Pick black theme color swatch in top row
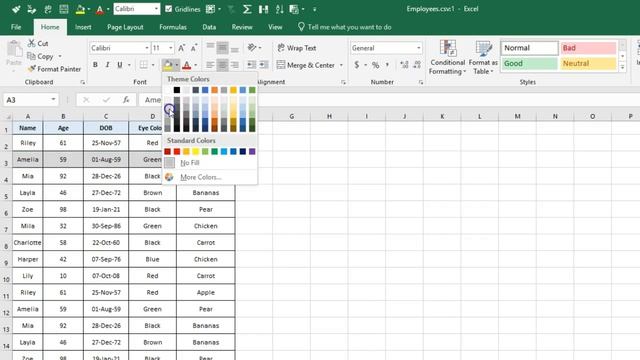Image resolution: width=640 pixels, height=360 pixels. coord(177,90)
